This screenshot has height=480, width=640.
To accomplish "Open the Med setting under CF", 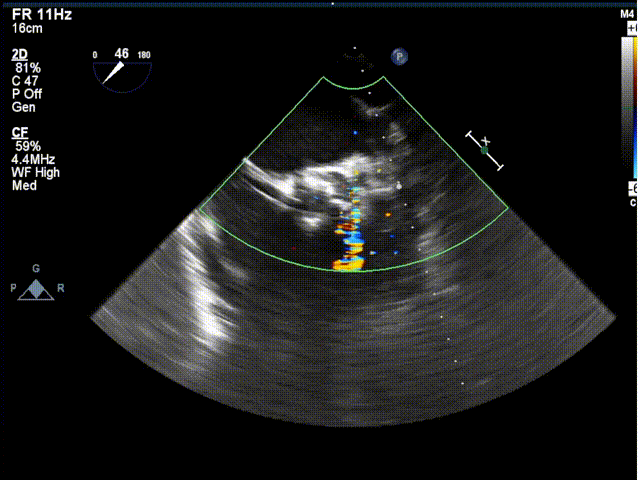I will (23, 184).
